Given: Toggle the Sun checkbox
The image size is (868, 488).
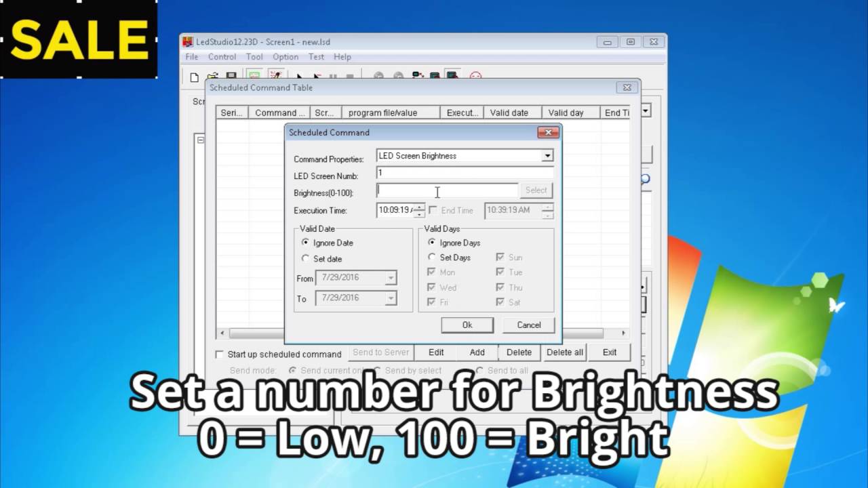Looking at the screenshot, I should pyautogui.click(x=500, y=258).
